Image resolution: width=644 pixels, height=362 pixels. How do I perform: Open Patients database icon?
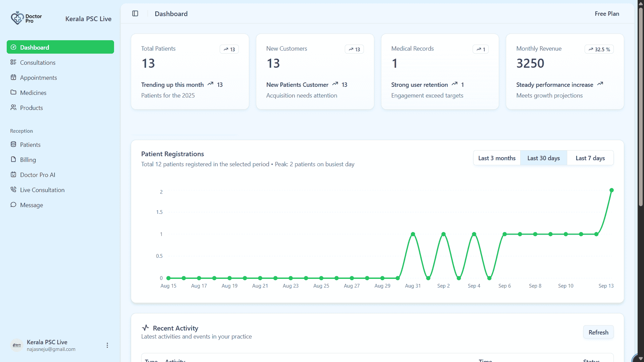pyautogui.click(x=13, y=144)
